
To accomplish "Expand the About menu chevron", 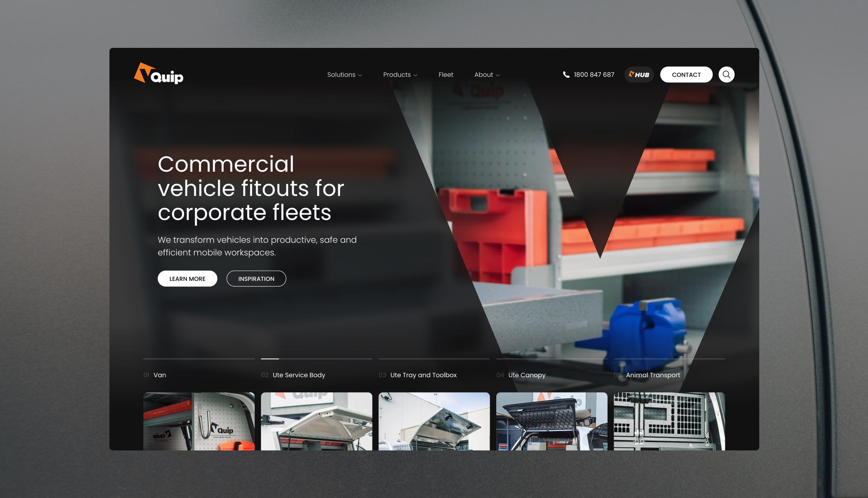I will (x=498, y=75).
